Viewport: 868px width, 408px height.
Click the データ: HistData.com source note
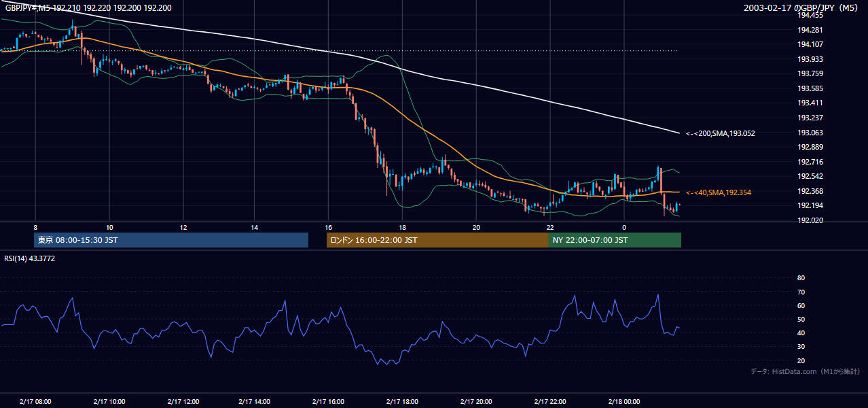tap(805, 371)
